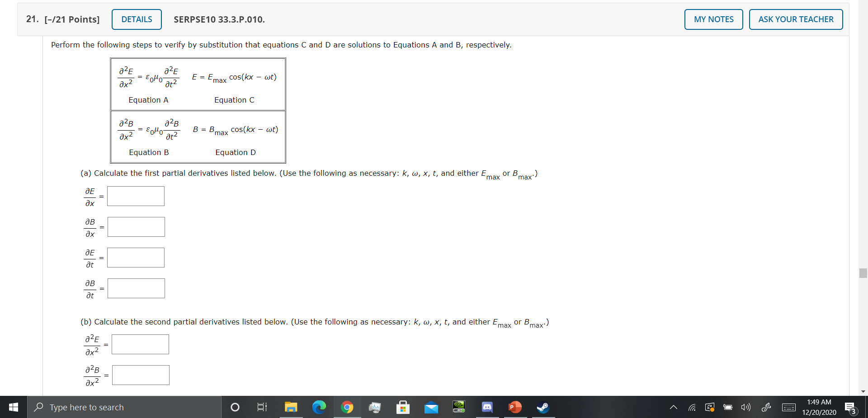Launch Steam from the taskbar

coord(543,407)
